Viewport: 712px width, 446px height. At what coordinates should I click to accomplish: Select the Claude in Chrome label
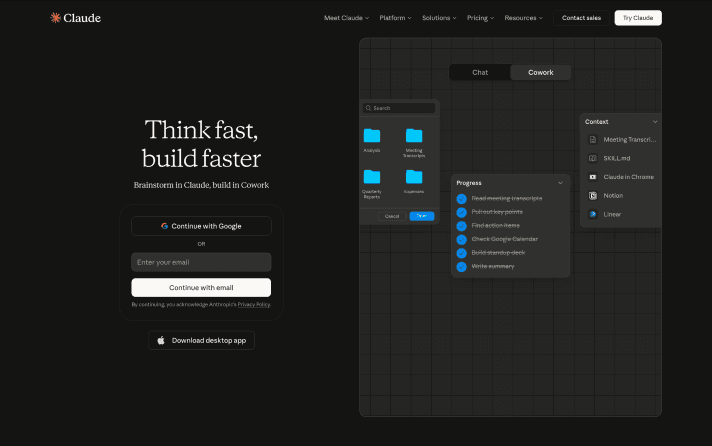click(628, 177)
